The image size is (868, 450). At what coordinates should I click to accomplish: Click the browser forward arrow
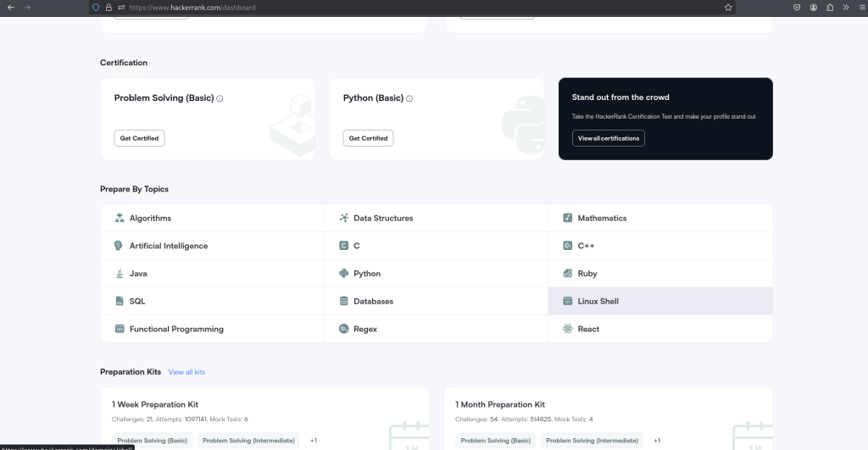[27, 7]
